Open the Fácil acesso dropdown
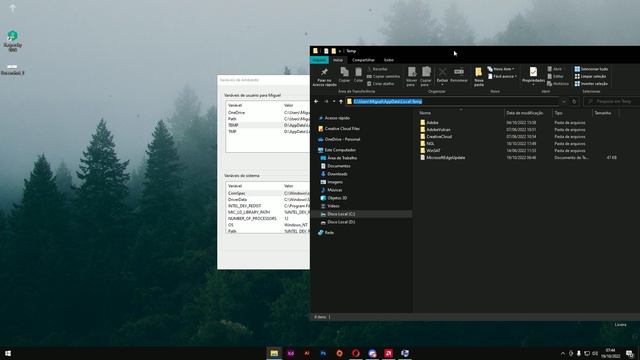Viewport: 640px width, 360px height. tap(502, 76)
